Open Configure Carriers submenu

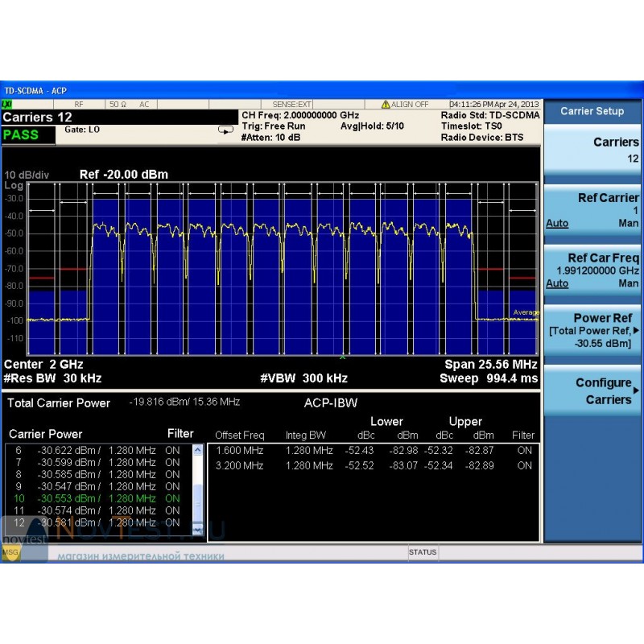pyautogui.click(x=592, y=391)
